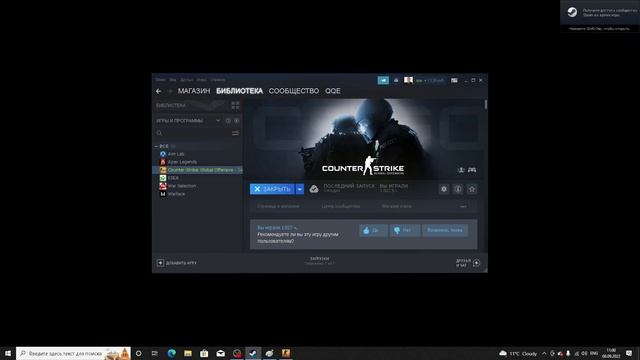Open Task View from taskbar
Viewport: 640px width, 360px height.
(x=155, y=353)
